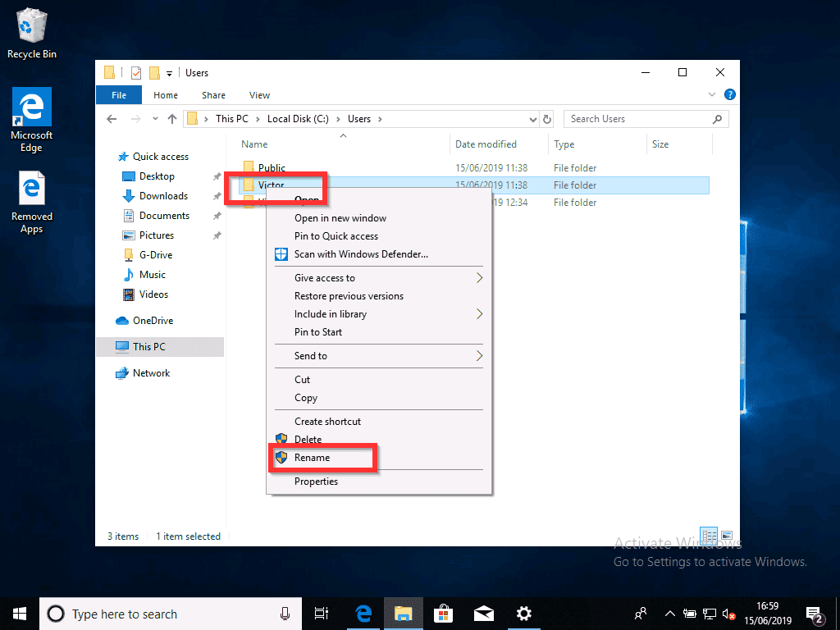This screenshot has width=840, height=630.
Task: Open the address bar history dropdown
Action: pyautogui.click(x=532, y=119)
